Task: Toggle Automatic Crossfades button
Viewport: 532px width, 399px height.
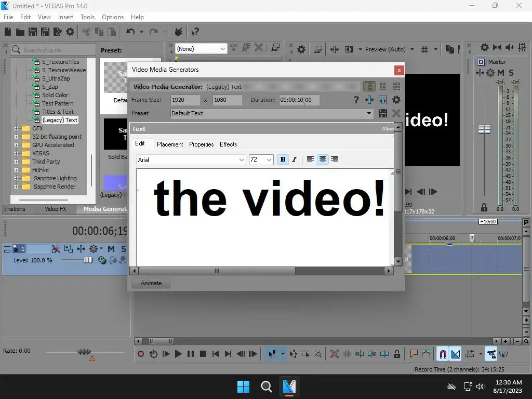Action: [x=455, y=354]
